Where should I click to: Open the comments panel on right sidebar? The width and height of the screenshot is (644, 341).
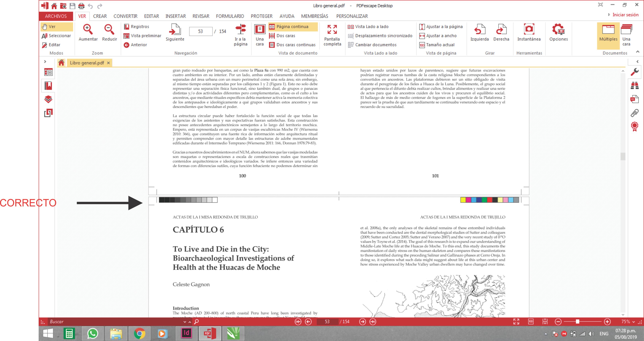(634, 99)
